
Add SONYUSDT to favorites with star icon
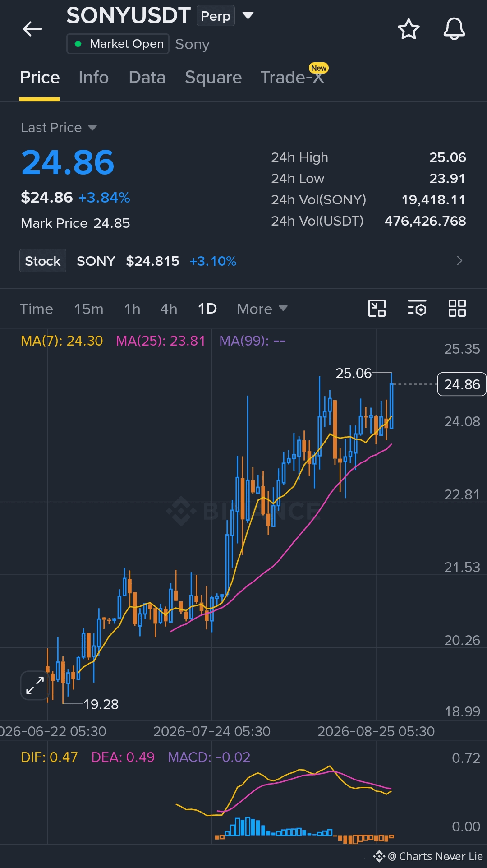(409, 29)
